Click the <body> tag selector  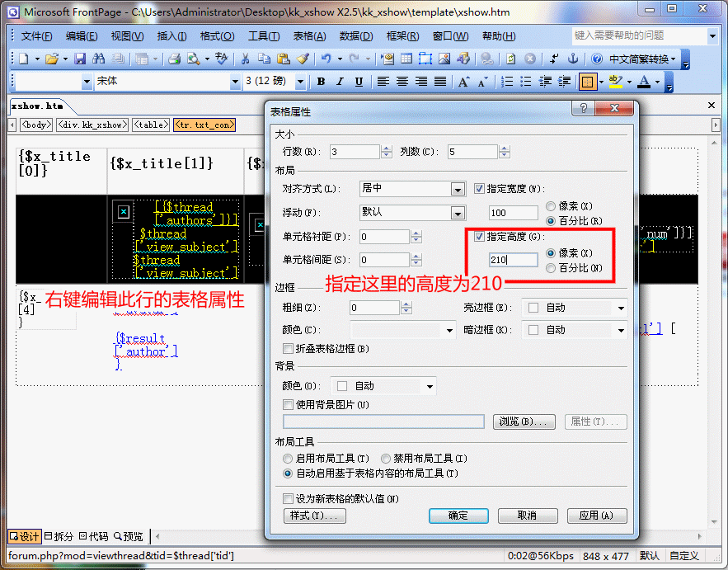pos(36,125)
